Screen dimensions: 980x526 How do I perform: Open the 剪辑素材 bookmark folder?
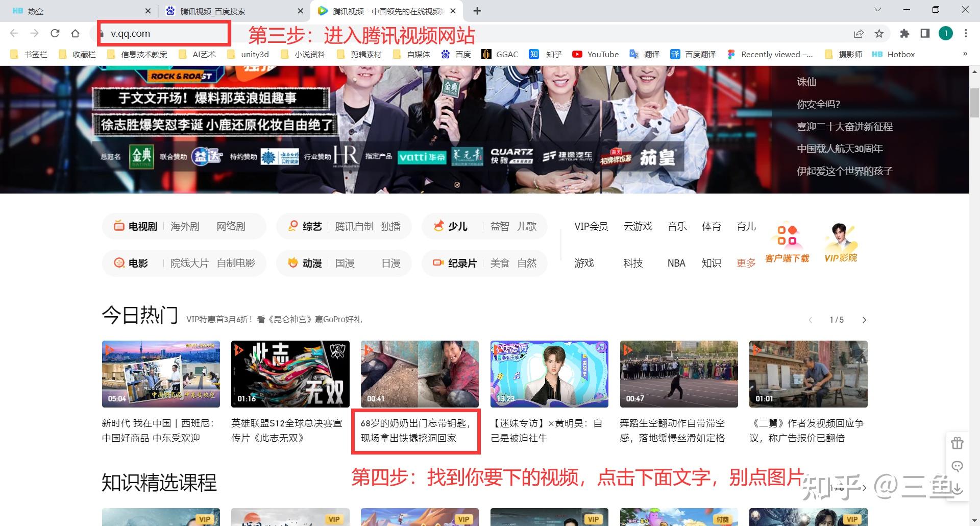coord(359,54)
